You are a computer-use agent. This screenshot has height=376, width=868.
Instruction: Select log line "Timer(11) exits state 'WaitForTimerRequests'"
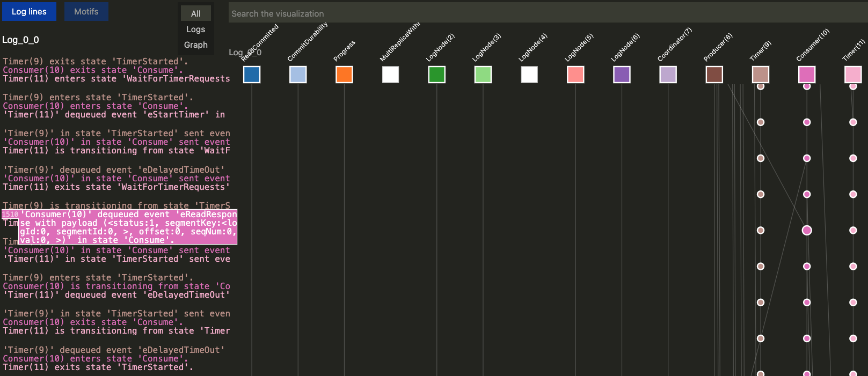116,187
